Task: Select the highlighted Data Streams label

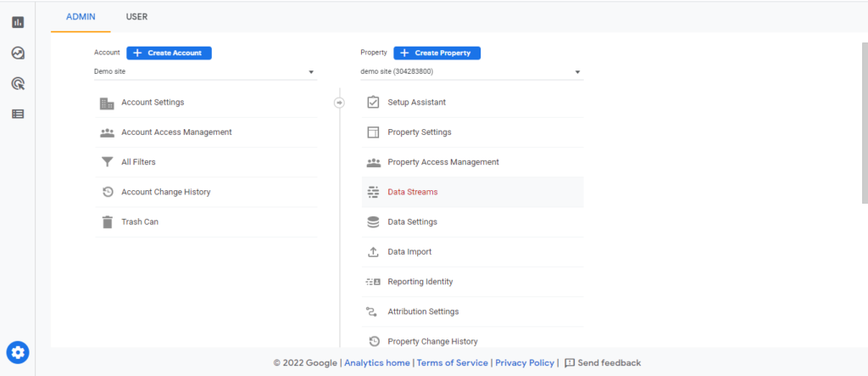Action: click(x=413, y=192)
